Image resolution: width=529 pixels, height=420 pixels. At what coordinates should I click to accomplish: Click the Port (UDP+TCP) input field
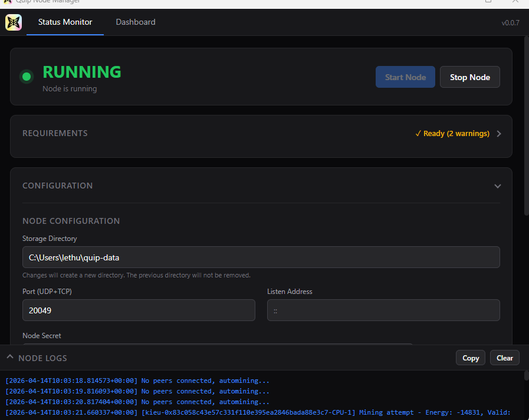point(139,310)
